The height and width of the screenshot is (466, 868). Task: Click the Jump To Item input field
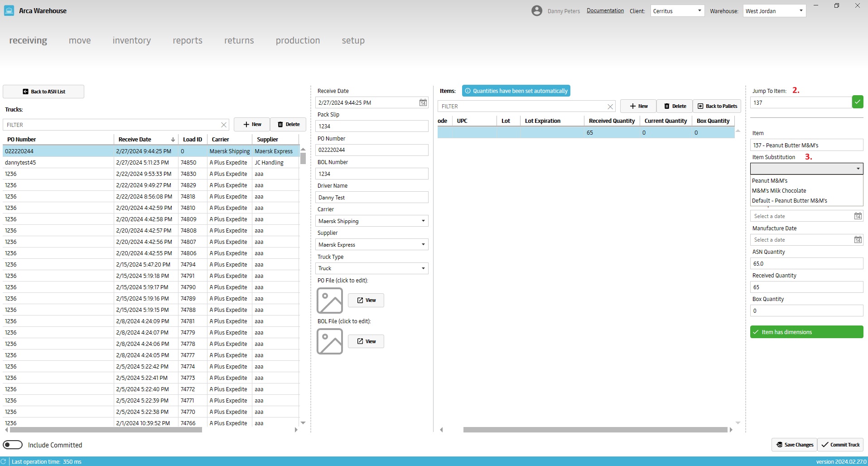pyautogui.click(x=800, y=103)
